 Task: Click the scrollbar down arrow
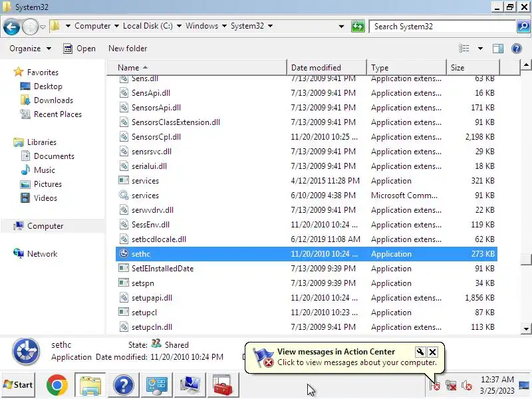pyautogui.click(x=526, y=329)
